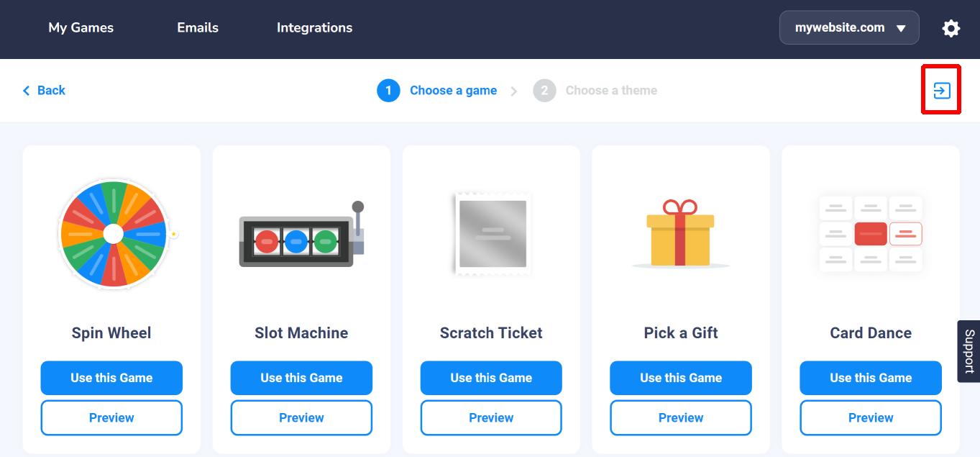
Task: Use this Game for Spin Wheel
Action: tap(111, 378)
